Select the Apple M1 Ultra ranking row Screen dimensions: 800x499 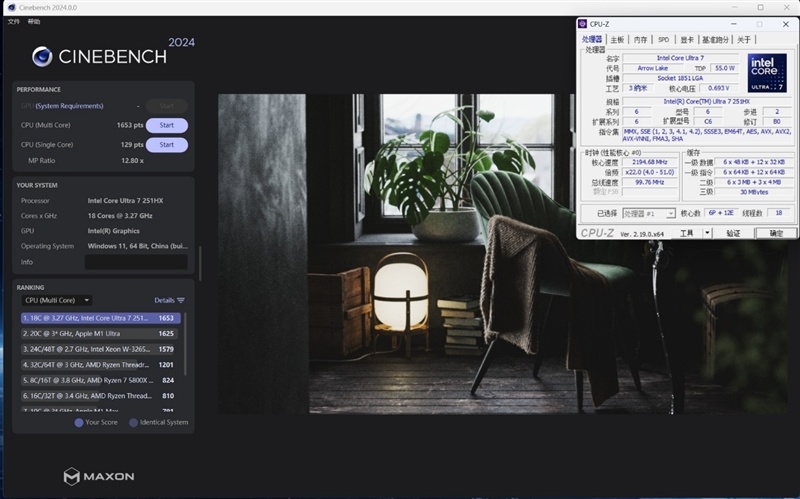[x=101, y=334]
